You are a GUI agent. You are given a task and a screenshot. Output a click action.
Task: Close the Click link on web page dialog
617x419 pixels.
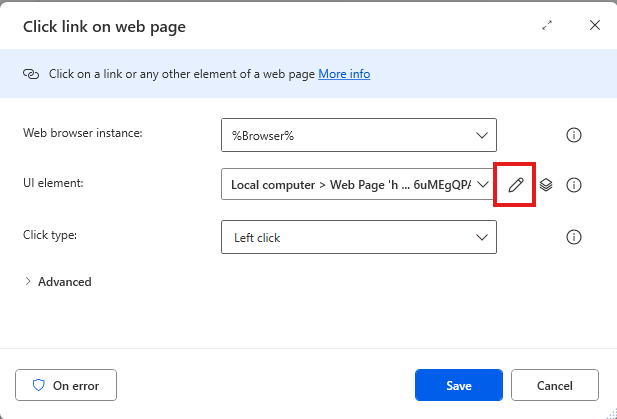(595, 25)
